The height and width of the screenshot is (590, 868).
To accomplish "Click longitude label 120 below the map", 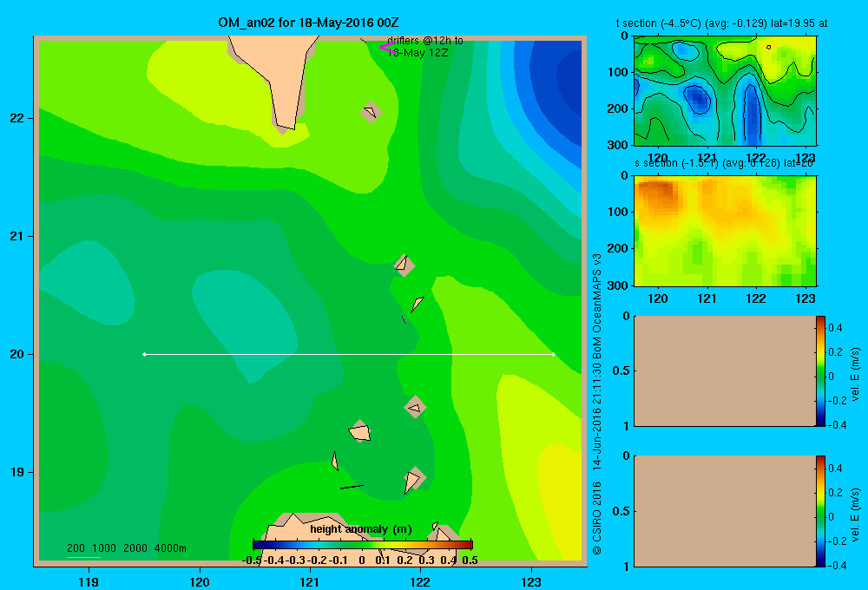I will (200, 581).
